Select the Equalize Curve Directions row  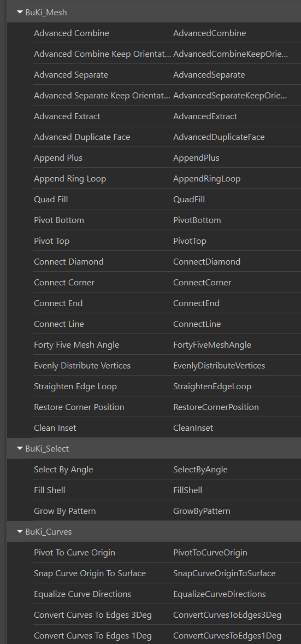point(82,594)
